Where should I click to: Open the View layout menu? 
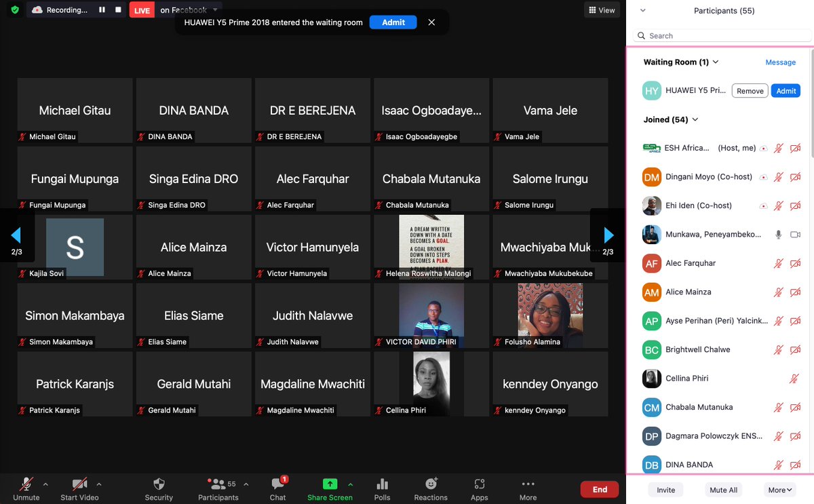pyautogui.click(x=602, y=10)
